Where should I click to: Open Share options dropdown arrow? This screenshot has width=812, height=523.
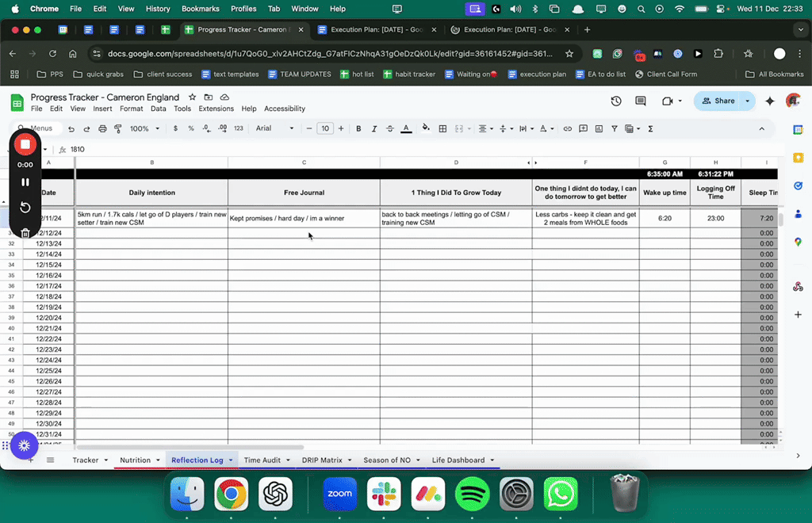click(x=747, y=101)
